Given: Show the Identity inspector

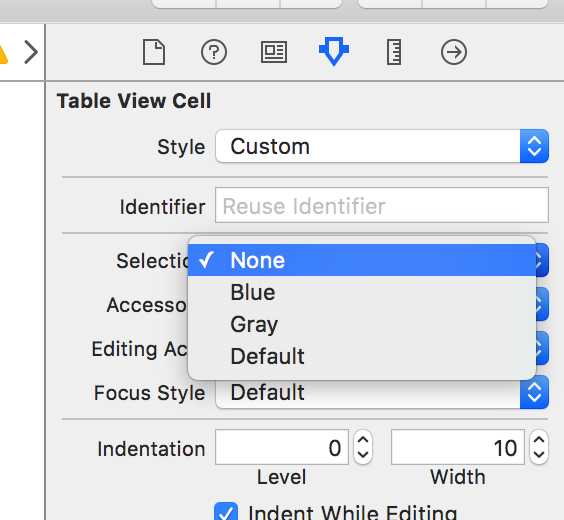Looking at the screenshot, I should (274, 53).
